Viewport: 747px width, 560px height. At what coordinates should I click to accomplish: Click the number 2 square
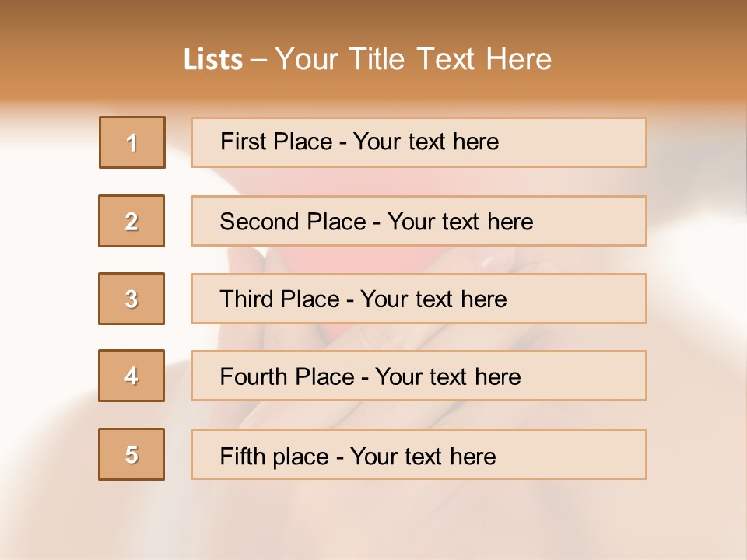pyautogui.click(x=132, y=221)
